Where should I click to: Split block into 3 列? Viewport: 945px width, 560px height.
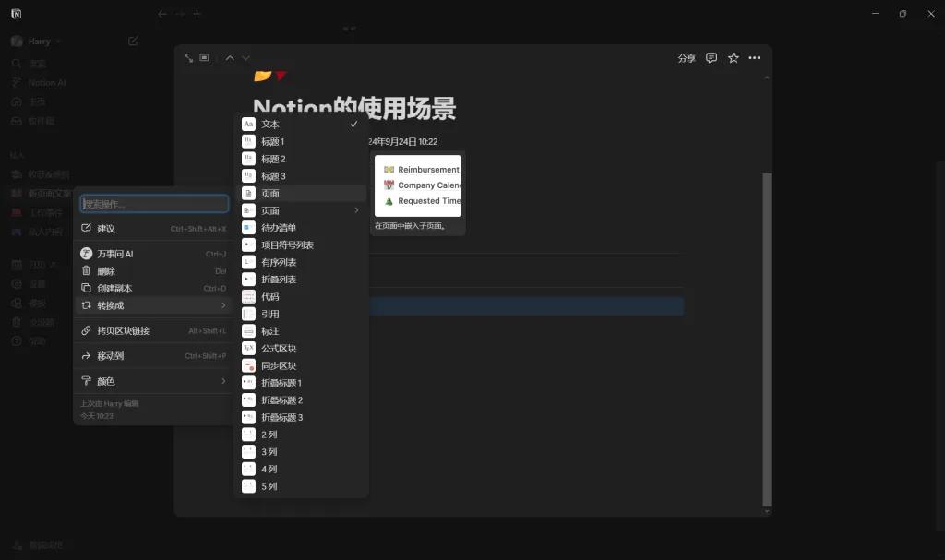coord(300,451)
